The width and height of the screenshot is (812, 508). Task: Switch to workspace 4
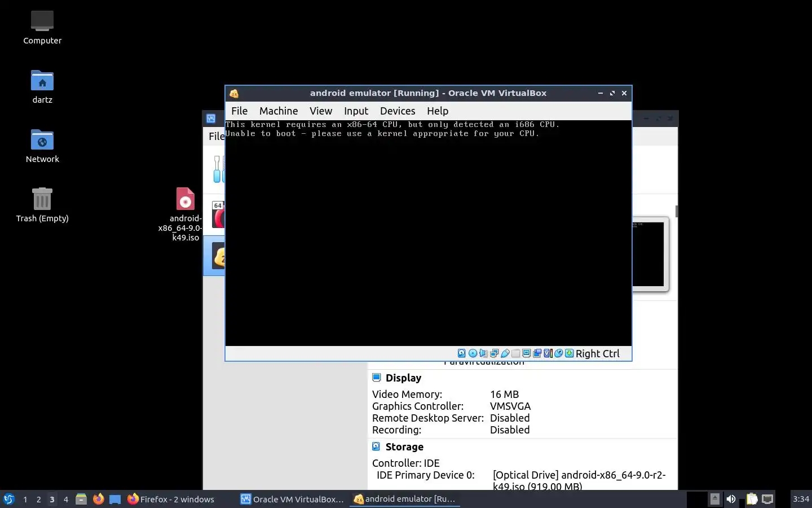[x=65, y=499]
